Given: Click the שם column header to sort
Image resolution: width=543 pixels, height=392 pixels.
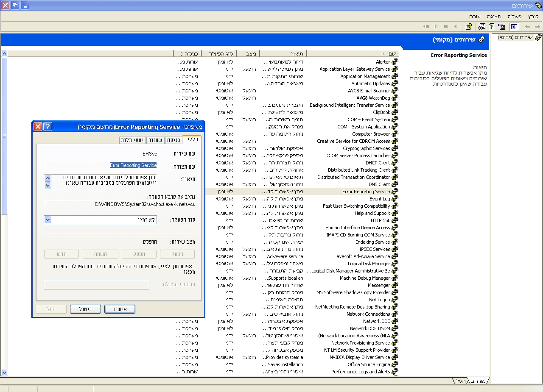Looking at the screenshot, I should point(353,53).
